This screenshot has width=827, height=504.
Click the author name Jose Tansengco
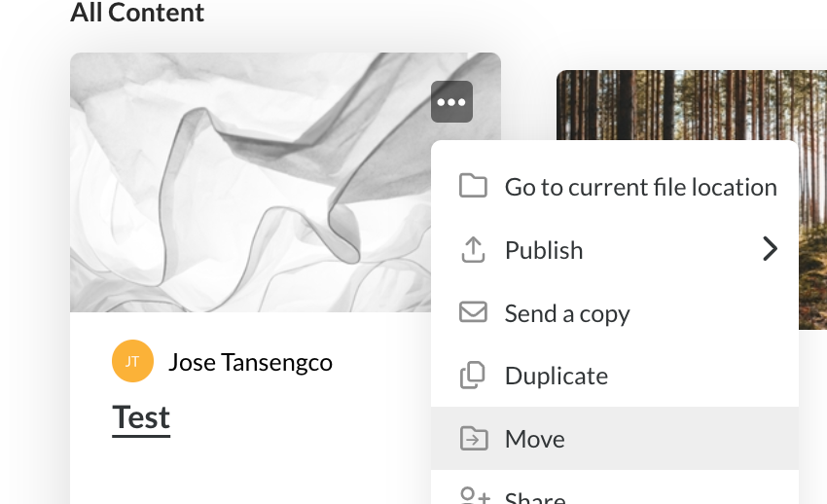pyautogui.click(x=250, y=363)
